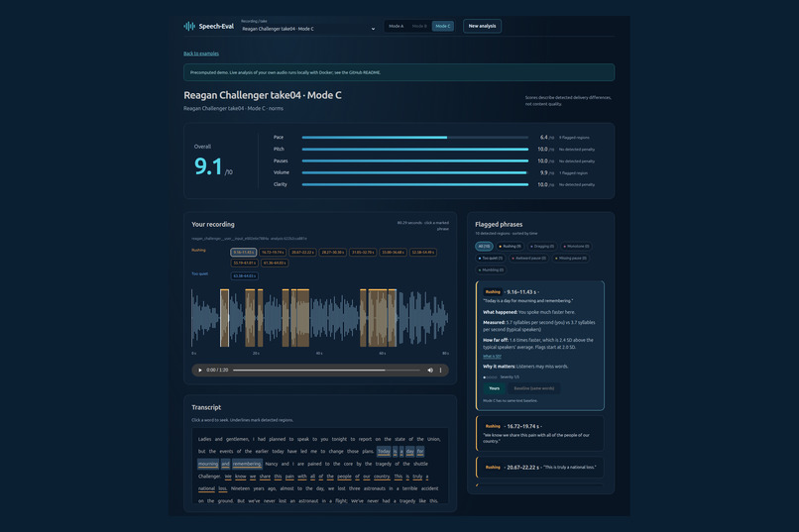Filter flagged phrases by Too quiet (1)
The height and width of the screenshot is (532, 799).
[x=491, y=259]
